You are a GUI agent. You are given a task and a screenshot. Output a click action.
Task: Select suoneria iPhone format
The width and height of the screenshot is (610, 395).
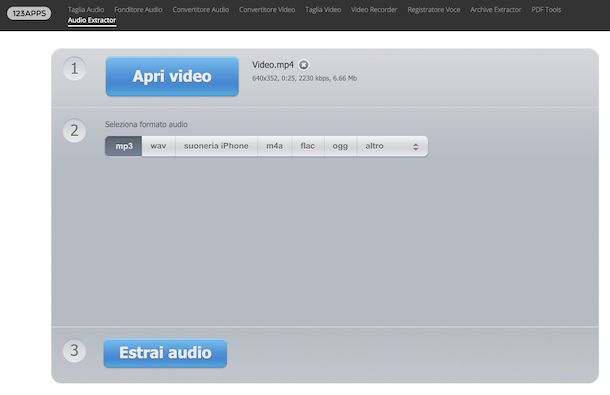point(216,146)
